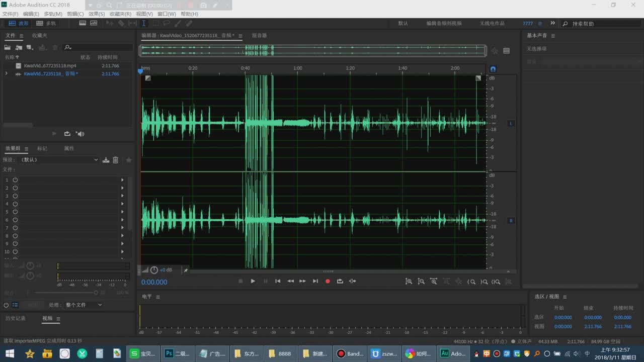The image size is (644, 362).
Task: Open the preset (默认) dropdown
Action: point(58,160)
